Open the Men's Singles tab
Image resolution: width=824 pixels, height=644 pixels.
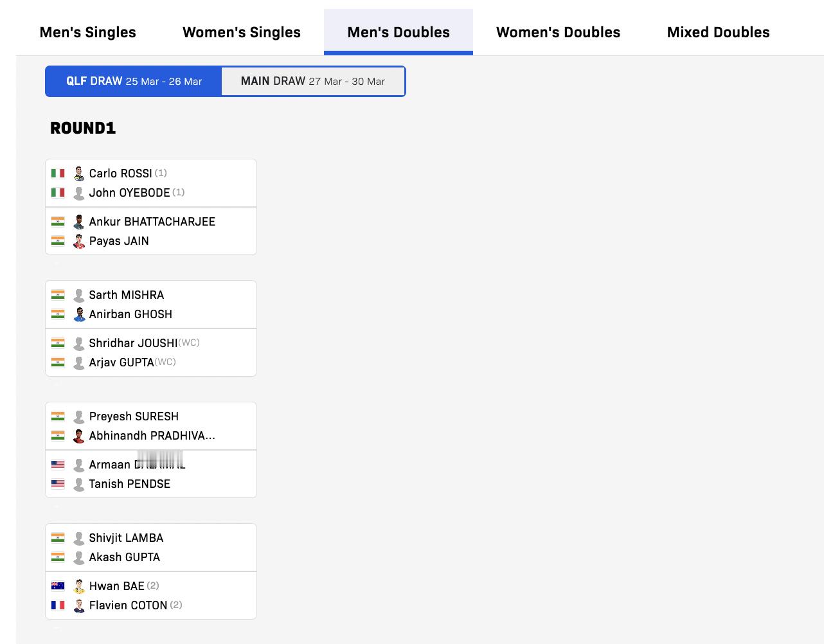click(x=88, y=32)
